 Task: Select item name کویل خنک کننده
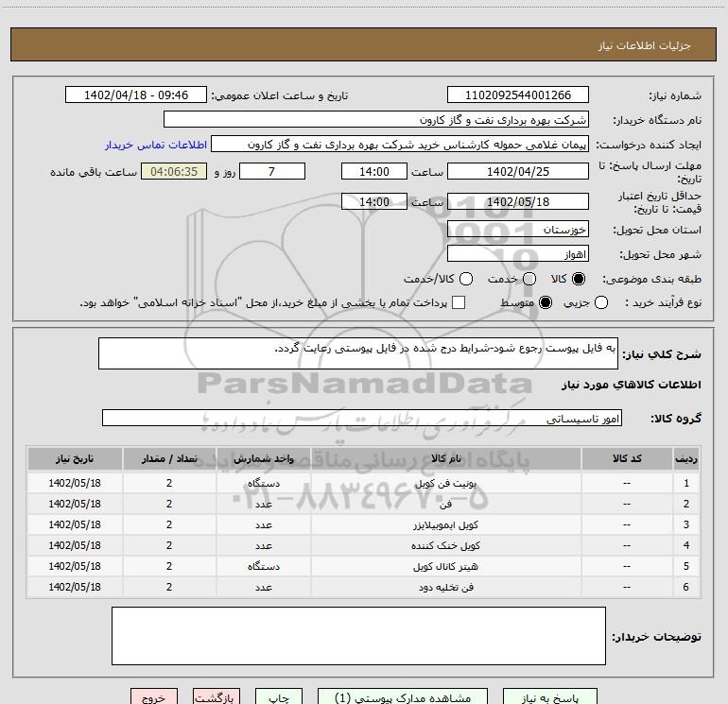445,546
